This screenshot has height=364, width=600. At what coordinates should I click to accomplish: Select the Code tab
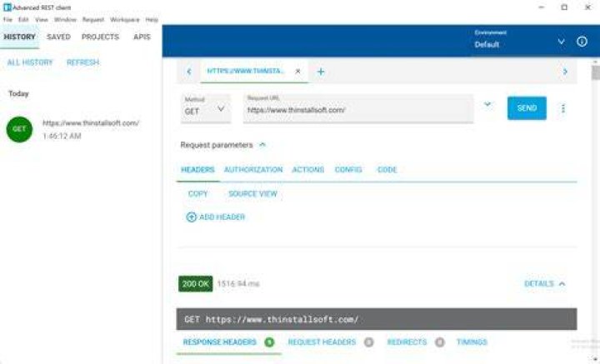click(x=387, y=169)
